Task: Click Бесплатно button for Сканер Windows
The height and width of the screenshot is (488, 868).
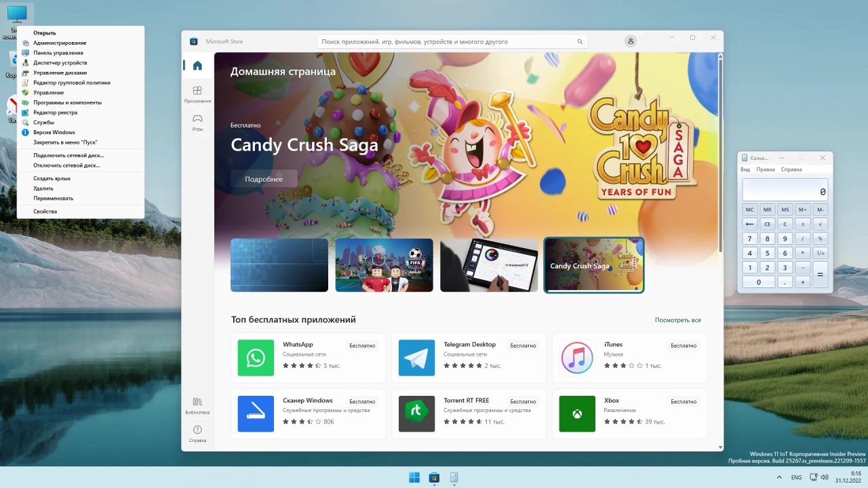Action: pyautogui.click(x=362, y=401)
